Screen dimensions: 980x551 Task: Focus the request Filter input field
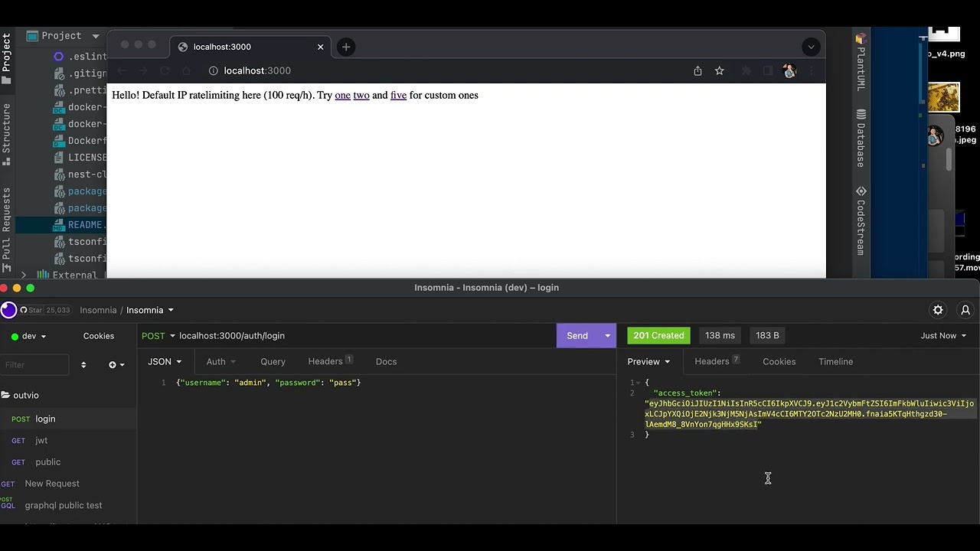34,365
